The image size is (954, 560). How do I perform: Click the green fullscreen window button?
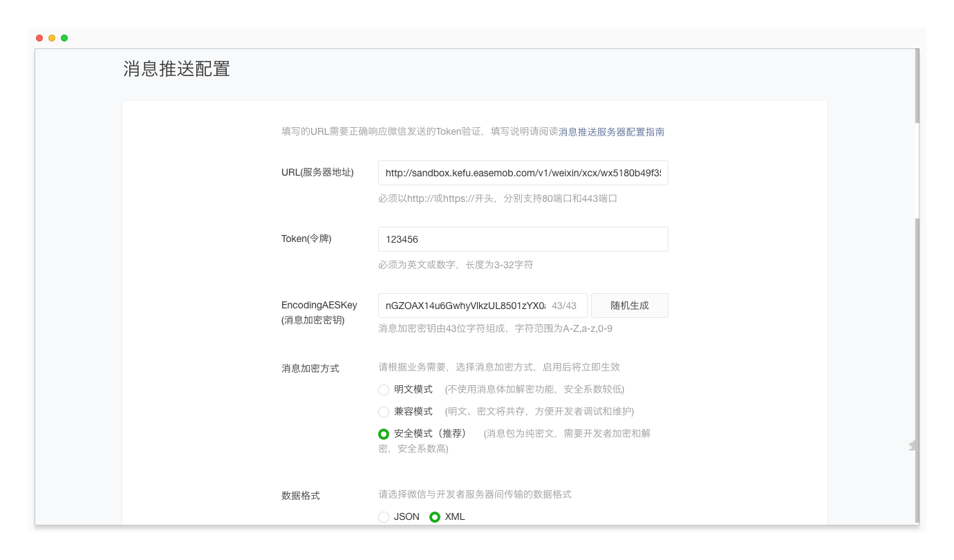(x=64, y=38)
